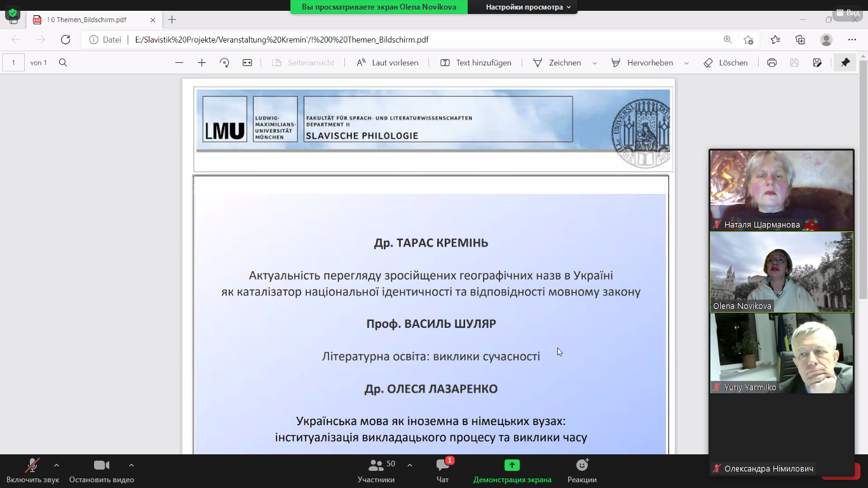The image size is (868, 488).
Task: Open the Участники participants panel
Action: tap(376, 470)
